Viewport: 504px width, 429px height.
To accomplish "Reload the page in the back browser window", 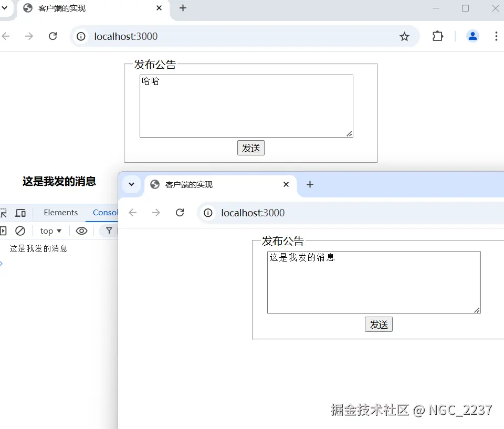I will (52, 36).
